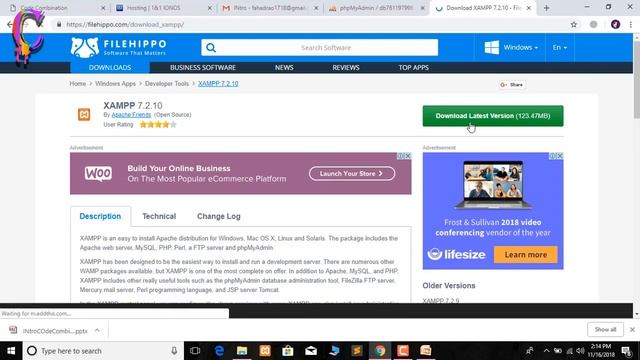
Task: Open Task View in taskbar
Action: [195, 351]
